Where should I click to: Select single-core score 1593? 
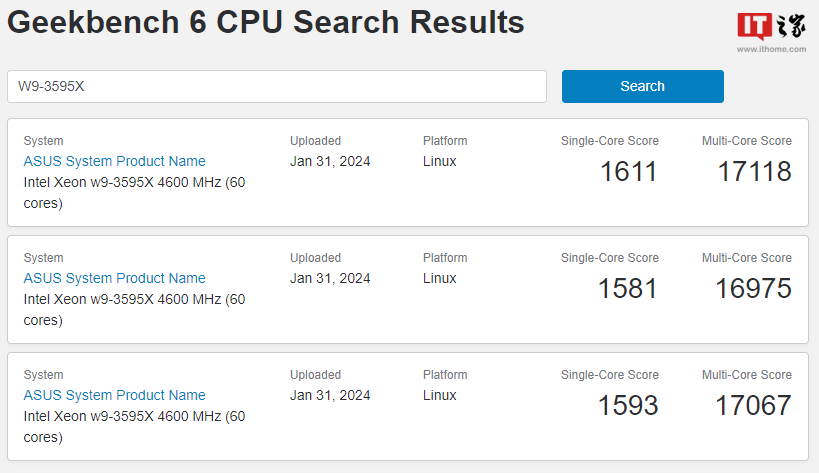coord(627,406)
